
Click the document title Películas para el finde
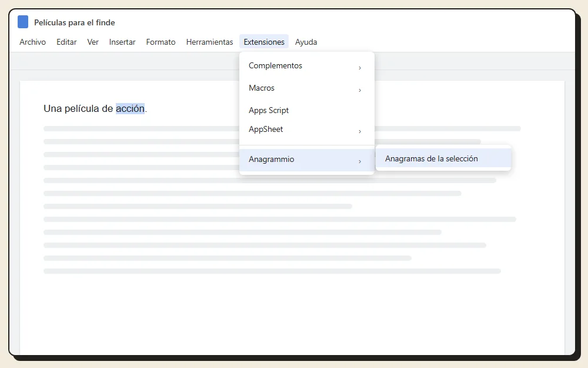(x=74, y=22)
